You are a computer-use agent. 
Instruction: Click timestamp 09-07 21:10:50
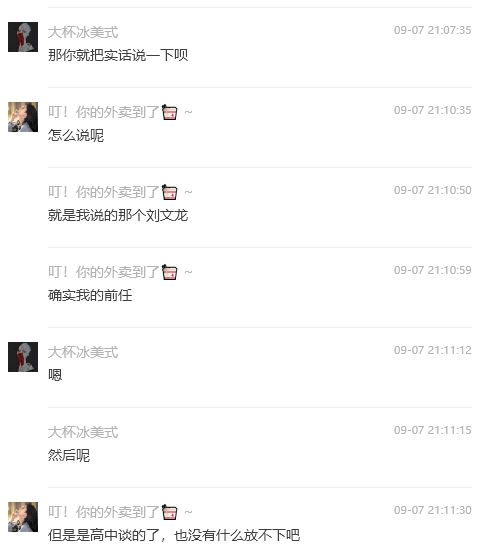(432, 190)
